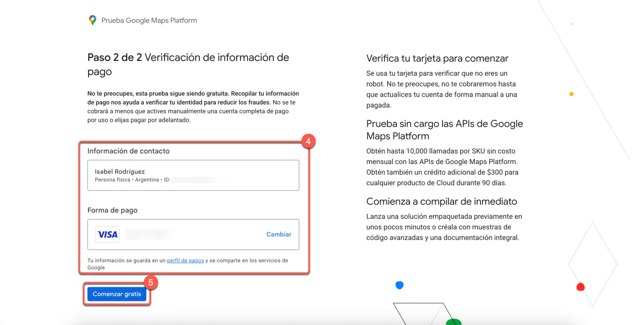
Task: Click the Paso 2 de 2 heading
Action: pos(188,64)
